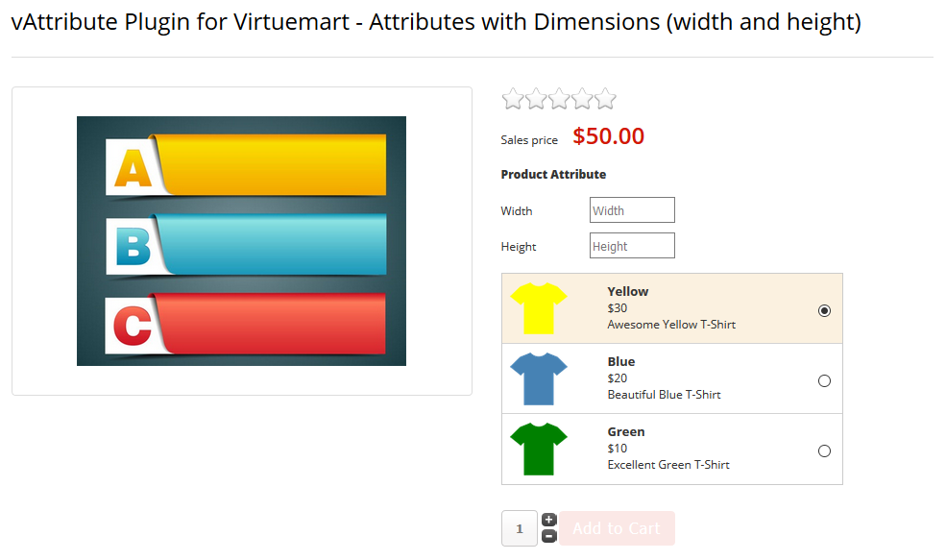Click the quantity number box
The height and width of the screenshot is (560, 946).
[520, 528]
